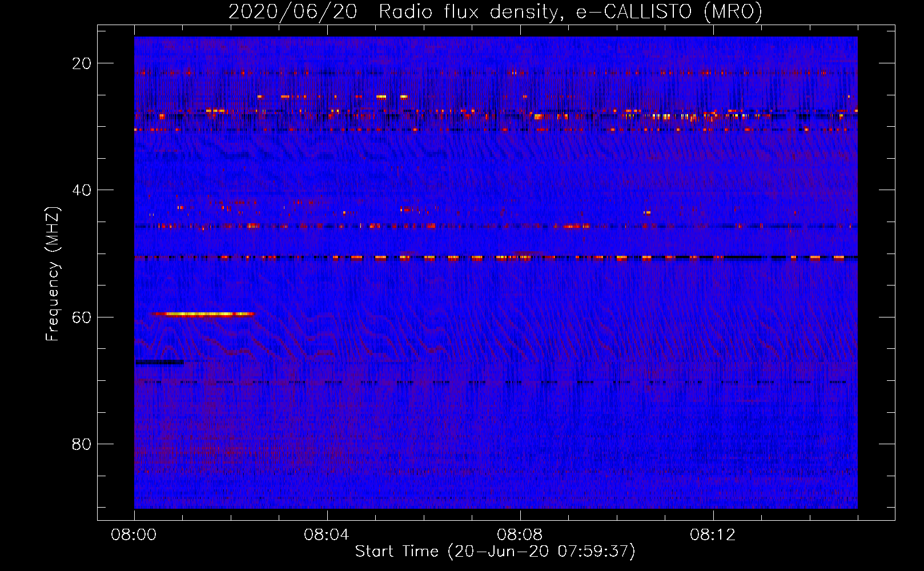Image resolution: width=924 pixels, height=571 pixels.
Task: Click the horizontal interference band near 50 MHz
Action: pyautogui.click(x=496, y=258)
